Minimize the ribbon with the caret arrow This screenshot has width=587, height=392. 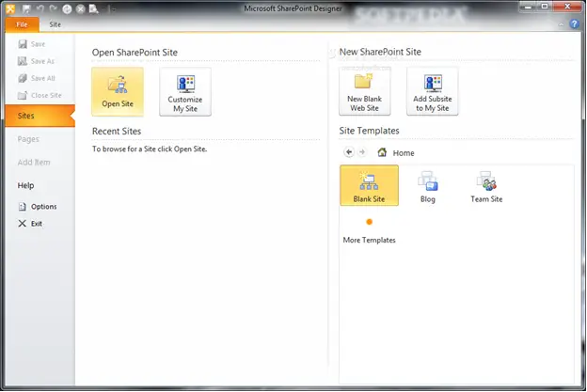click(561, 24)
